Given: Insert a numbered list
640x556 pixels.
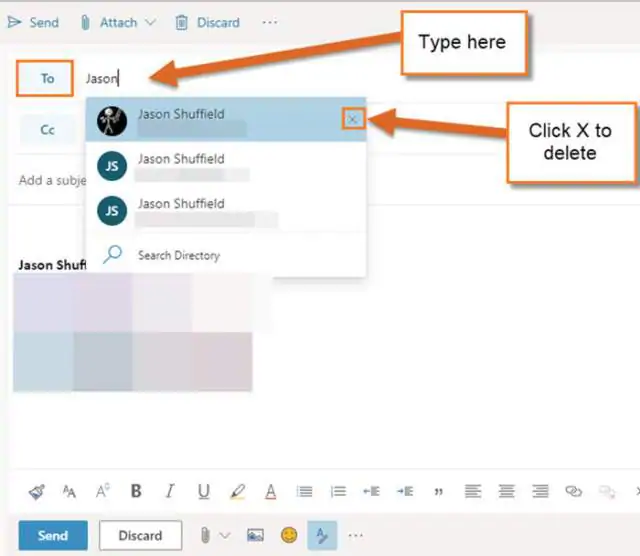Looking at the screenshot, I should [x=338, y=492].
